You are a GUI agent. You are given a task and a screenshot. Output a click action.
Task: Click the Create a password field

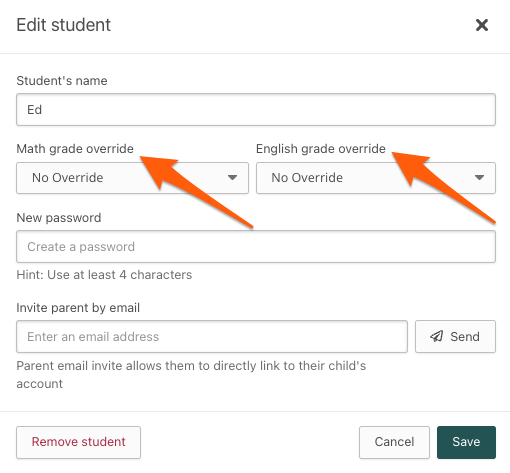pyautogui.click(x=256, y=247)
